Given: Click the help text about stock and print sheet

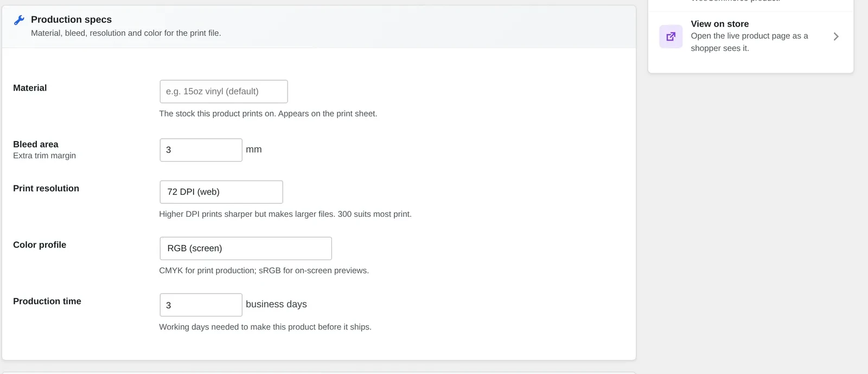Looking at the screenshot, I should 268,113.
